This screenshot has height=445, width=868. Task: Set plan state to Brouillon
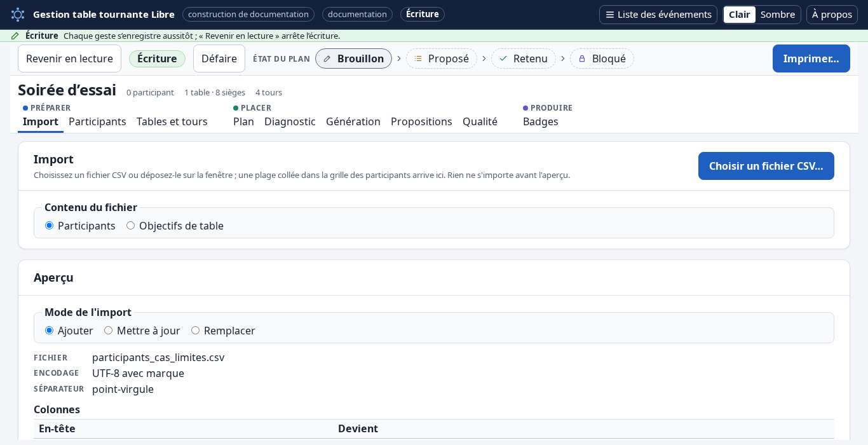353,58
